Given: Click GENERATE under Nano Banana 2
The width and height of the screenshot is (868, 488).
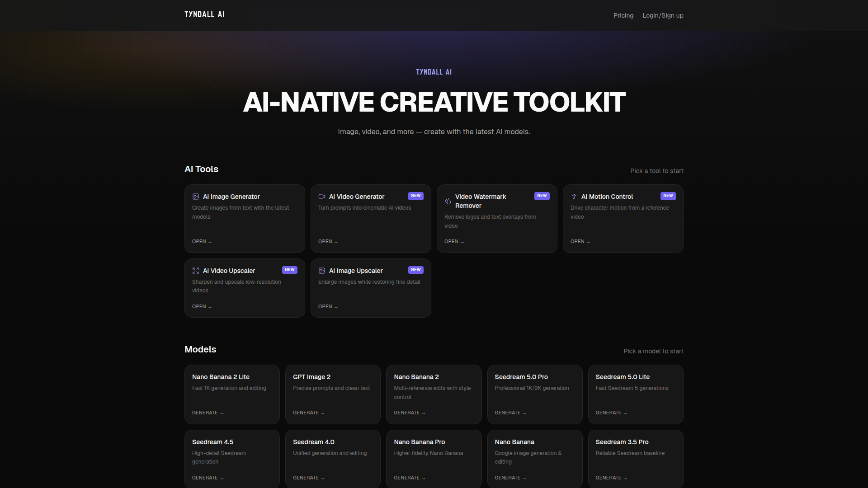Looking at the screenshot, I should [x=410, y=413].
